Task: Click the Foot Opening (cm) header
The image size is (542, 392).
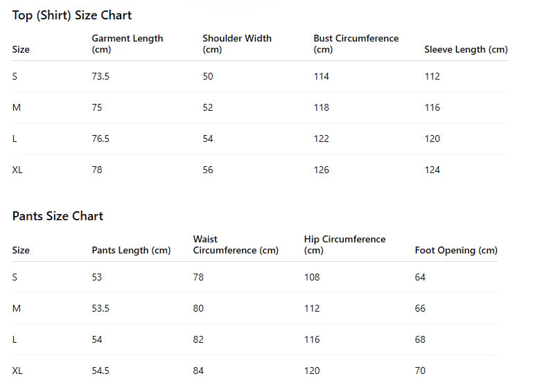Action: 456,251
